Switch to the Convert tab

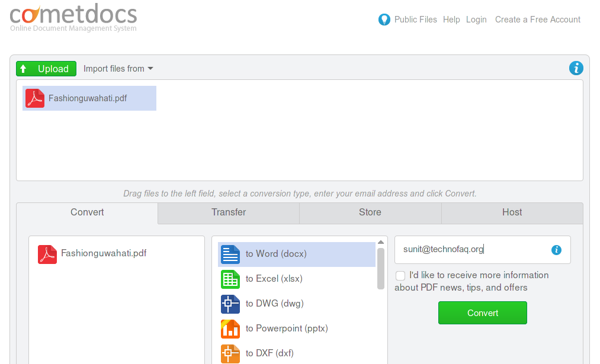click(x=87, y=212)
